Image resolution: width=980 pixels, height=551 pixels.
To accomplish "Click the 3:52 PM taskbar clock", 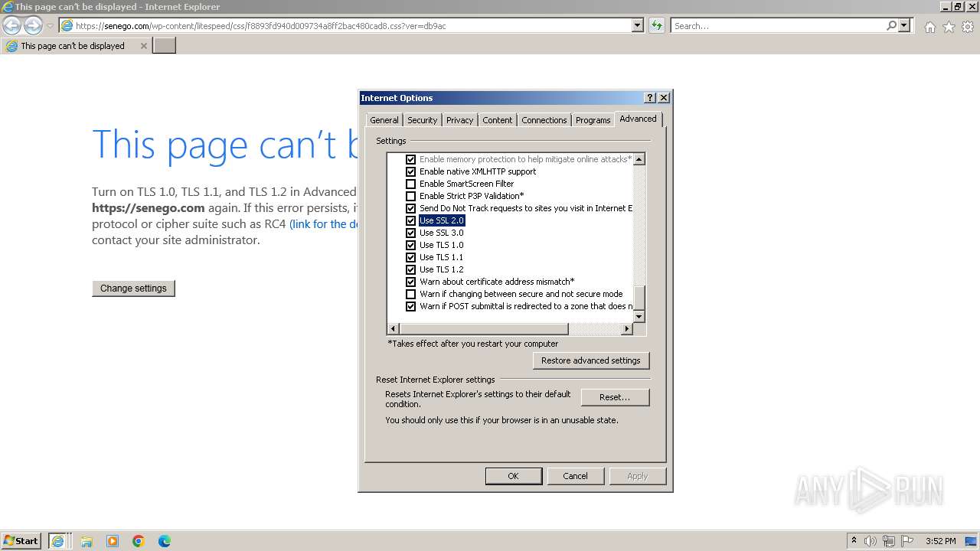I will 940,541.
